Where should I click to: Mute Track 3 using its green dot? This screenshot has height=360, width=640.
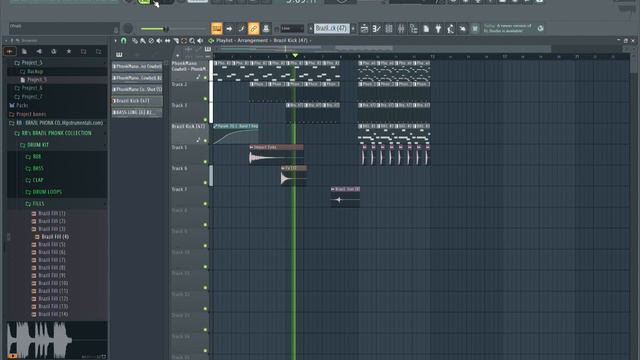tap(205, 120)
